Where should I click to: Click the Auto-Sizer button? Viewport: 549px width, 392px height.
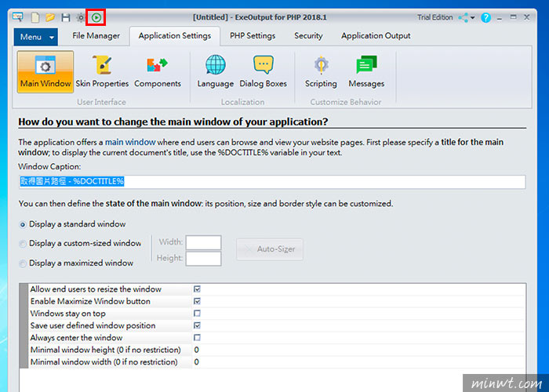tap(270, 249)
